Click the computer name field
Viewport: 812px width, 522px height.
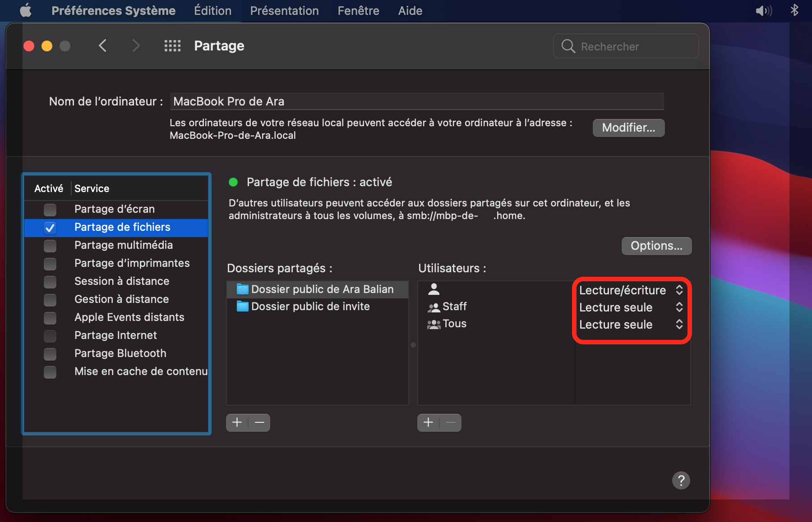click(x=417, y=101)
